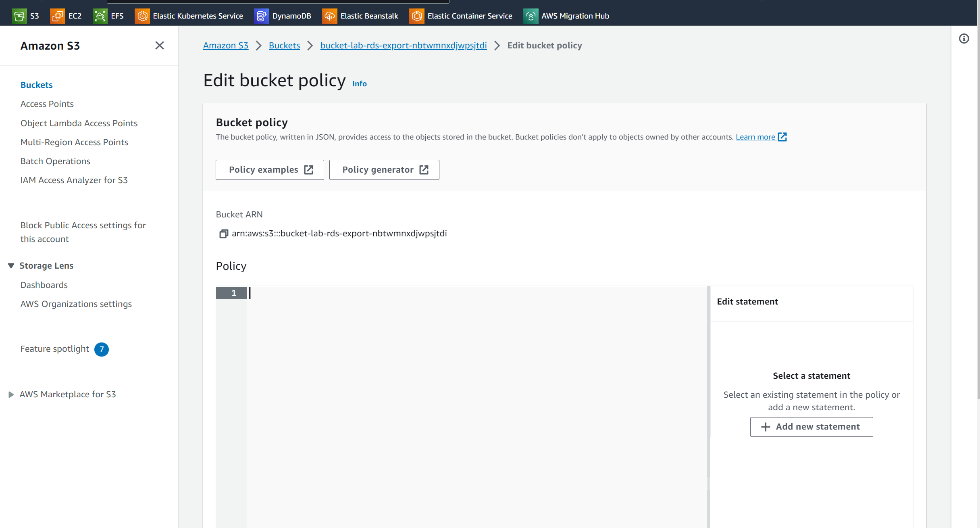
Task: Click Buckets breadcrumb link
Action: 284,45
